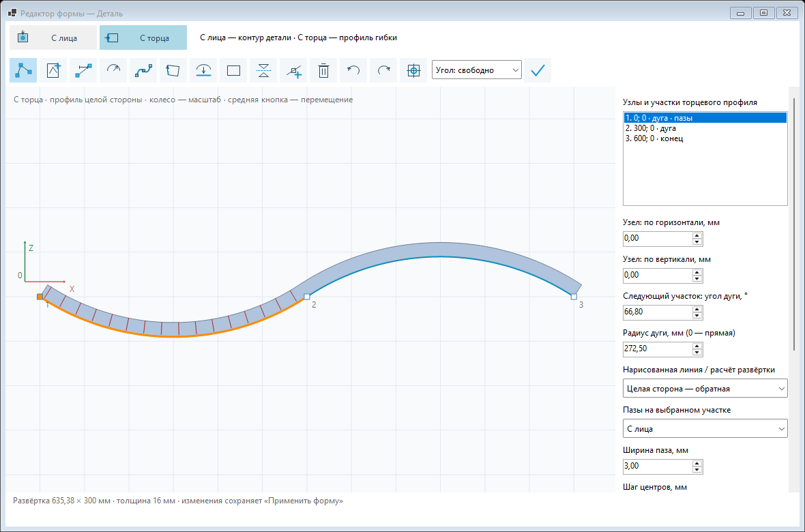Select list row «2. 300; 0 · дуга»
This screenshot has width=805, height=532.
pos(705,128)
